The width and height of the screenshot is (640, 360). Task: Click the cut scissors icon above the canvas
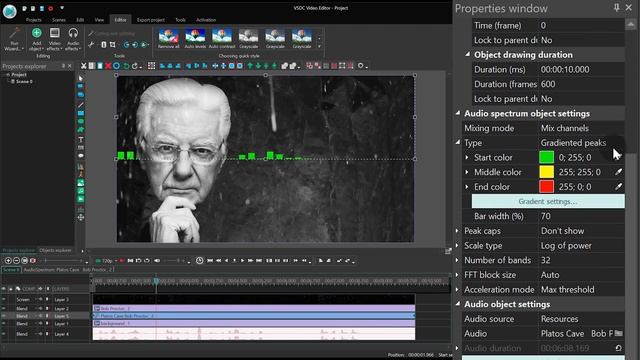84,66
